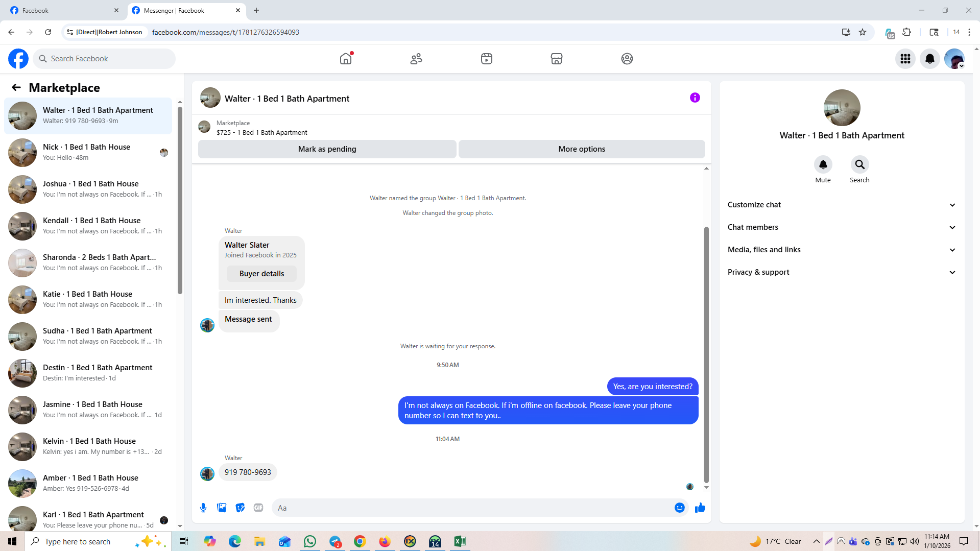Open Nick 1 Bed 1 Bath House chat
Screen dimensions: 980x551
click(x=88, y=153)
